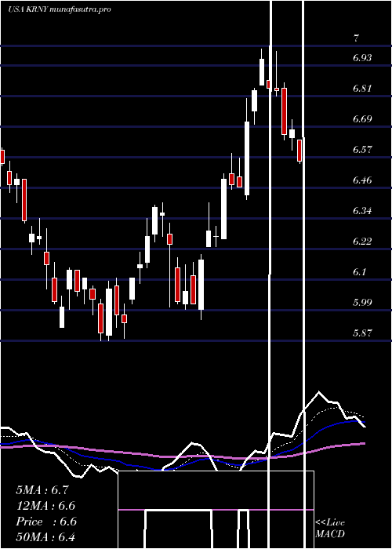Click the price label 7
The image size is (392, 549).
356,38
